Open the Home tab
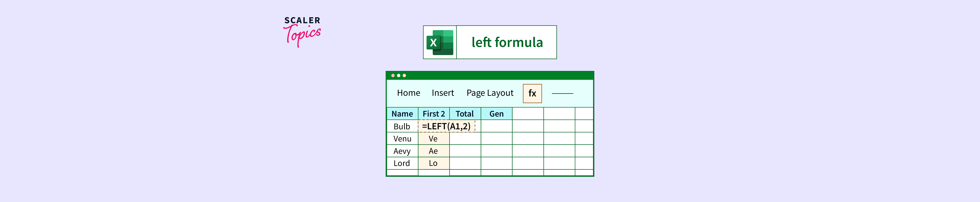The height and width of the screenshot is (202, 980). coord(408,93)
